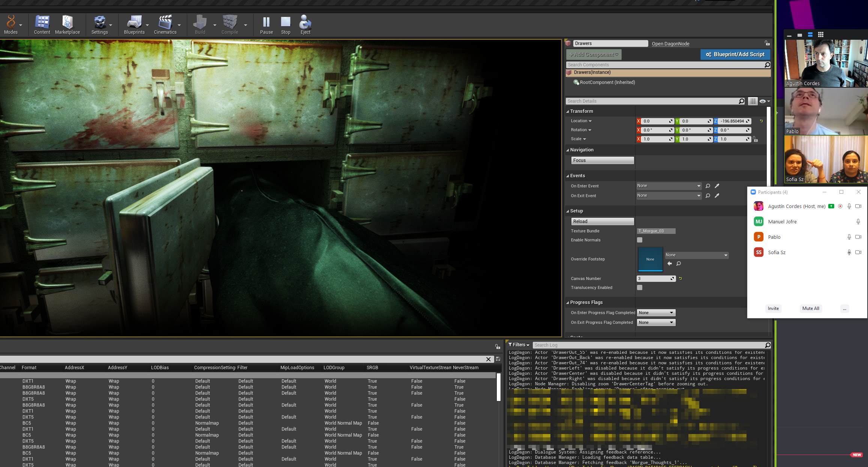This screenshot has height=467, width=868.
Task: Click search icon in Search Components
Action: pos(767,65)
